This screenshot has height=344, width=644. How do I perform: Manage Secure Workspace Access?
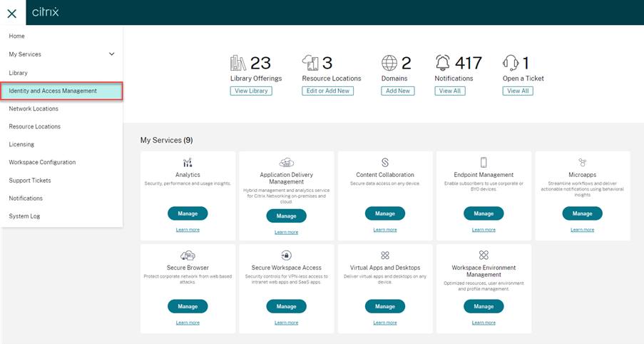coord(286,306)
